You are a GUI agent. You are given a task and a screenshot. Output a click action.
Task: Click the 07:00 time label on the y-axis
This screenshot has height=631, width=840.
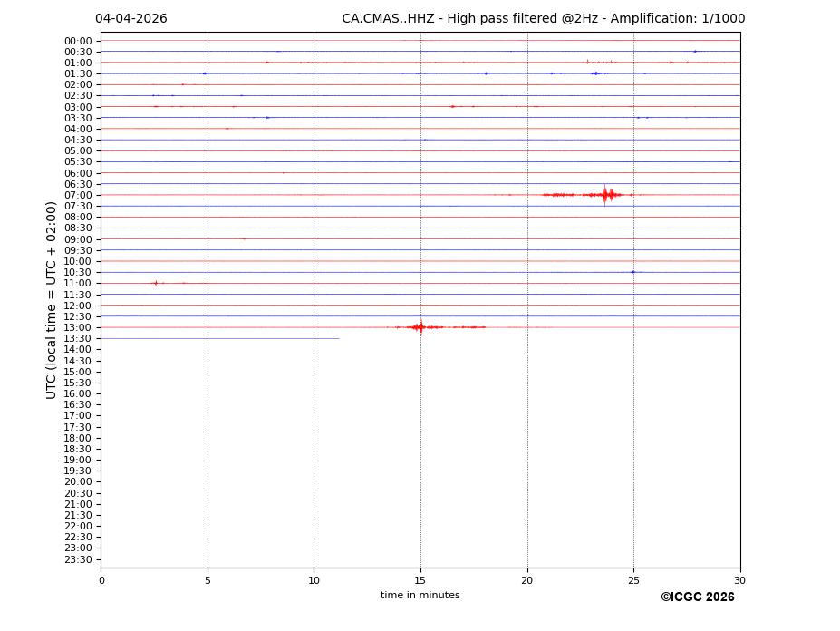(78, 195)
